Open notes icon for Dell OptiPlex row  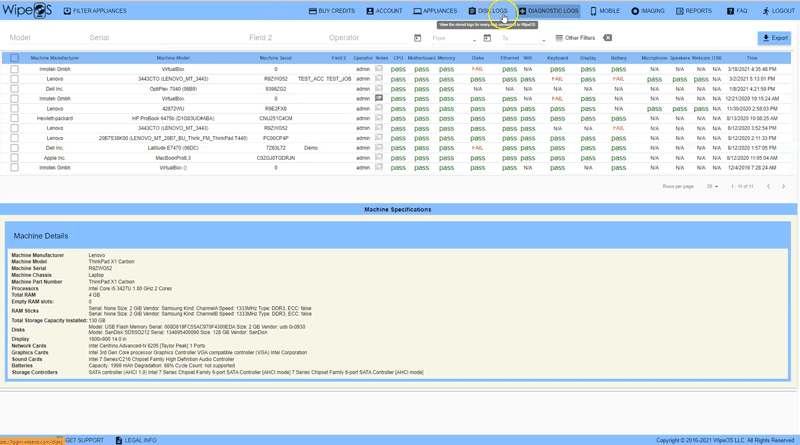[379, 88]
